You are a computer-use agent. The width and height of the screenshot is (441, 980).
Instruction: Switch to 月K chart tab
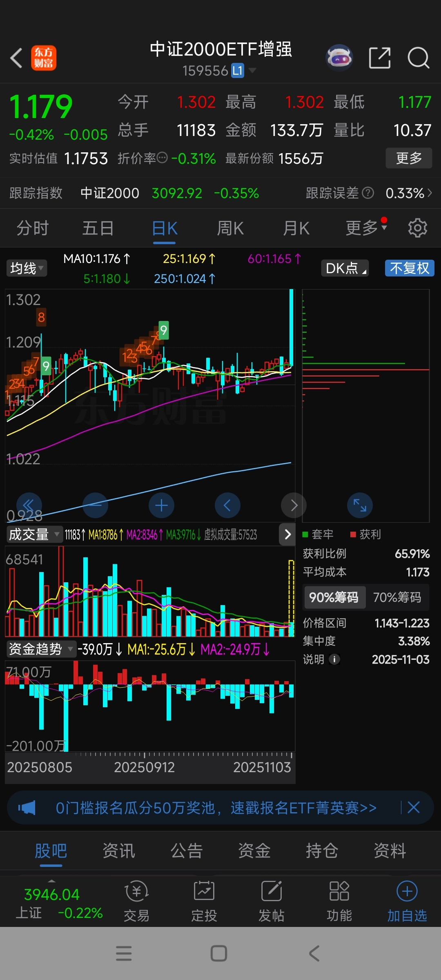[296, 228]
